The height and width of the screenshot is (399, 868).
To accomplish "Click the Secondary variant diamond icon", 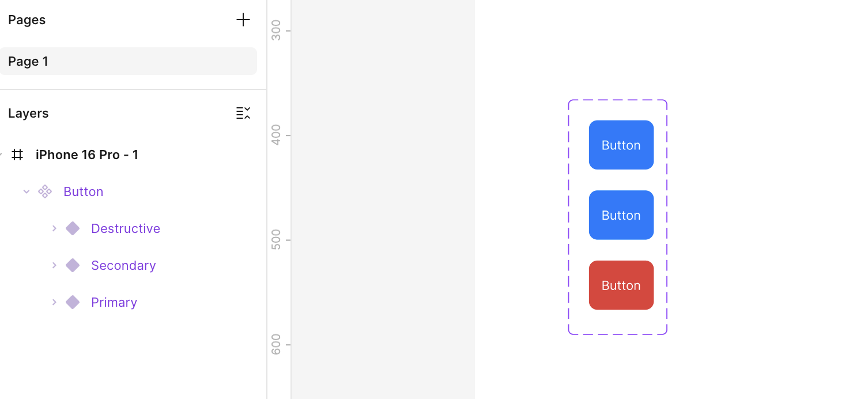I will [73, 265].
